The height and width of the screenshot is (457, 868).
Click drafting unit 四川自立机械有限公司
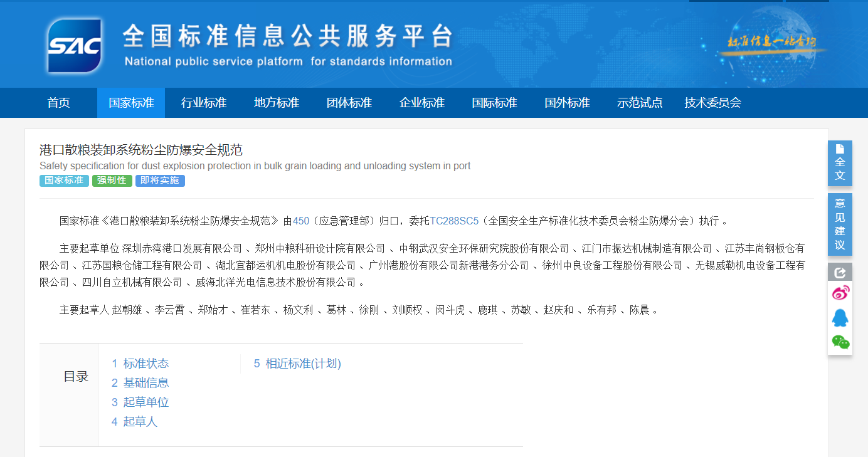[x=132, y=283]
